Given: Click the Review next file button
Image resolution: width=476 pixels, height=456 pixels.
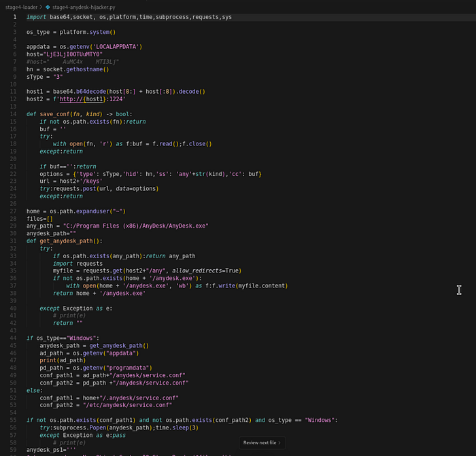Looking at the screenshot, I should 262,442.
